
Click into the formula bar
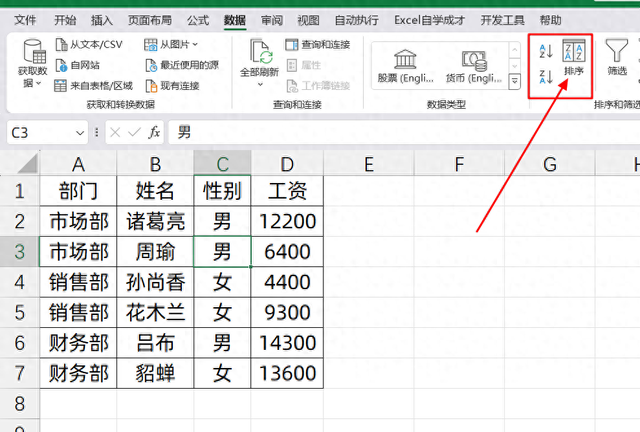[x=404, y=132]
